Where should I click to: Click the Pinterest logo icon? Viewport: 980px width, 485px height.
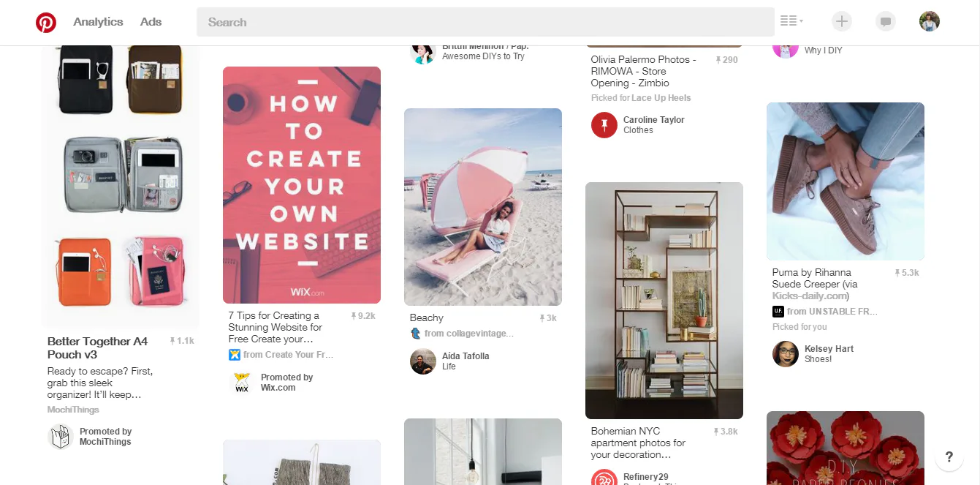tap(46, 22)
